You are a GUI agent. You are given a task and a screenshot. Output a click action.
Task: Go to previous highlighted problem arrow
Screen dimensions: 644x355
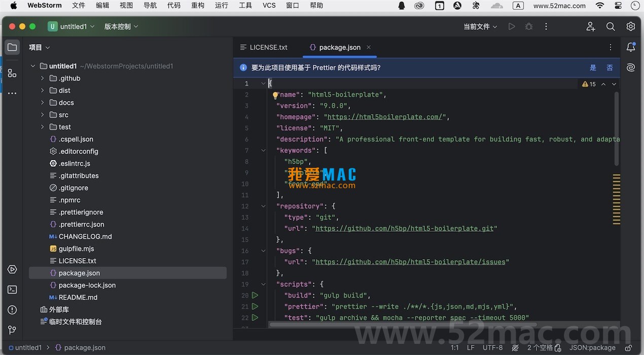point(603,84)
